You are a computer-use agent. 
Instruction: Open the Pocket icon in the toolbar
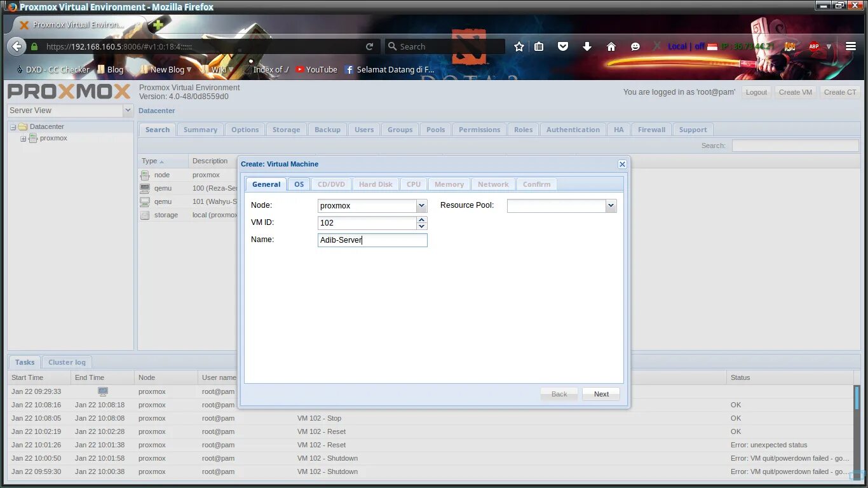click(x=563, y=46)
